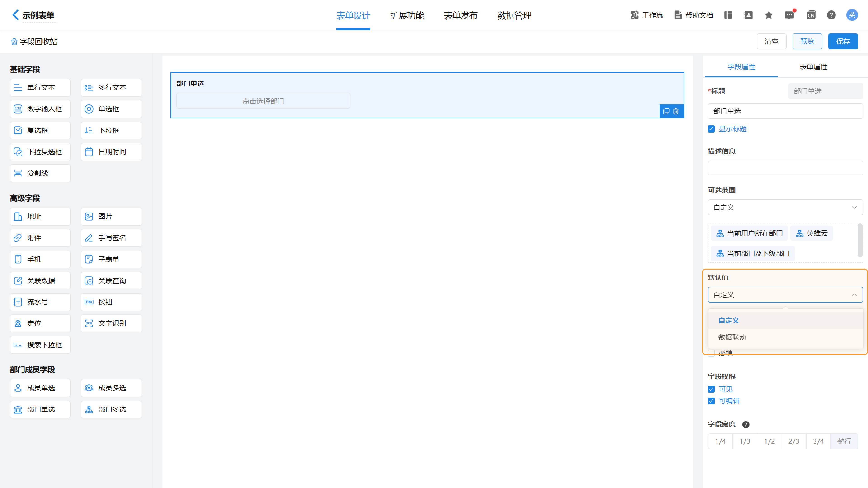868x488 pixels.
Task: Click the 保存 button
Action: point(843,41)
